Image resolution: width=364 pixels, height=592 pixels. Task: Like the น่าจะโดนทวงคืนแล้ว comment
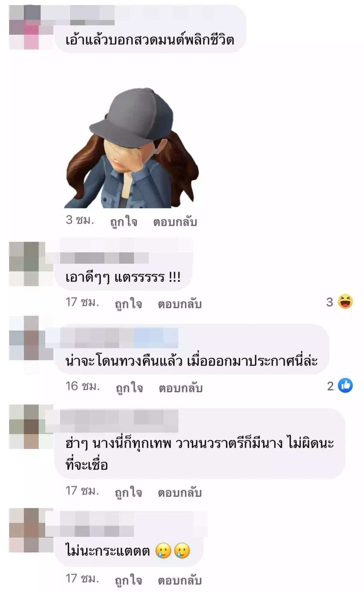[x=129, y=388]
